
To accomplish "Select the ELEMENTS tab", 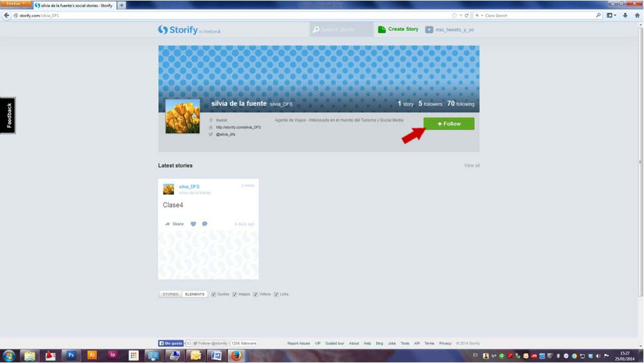I will 195,294.
